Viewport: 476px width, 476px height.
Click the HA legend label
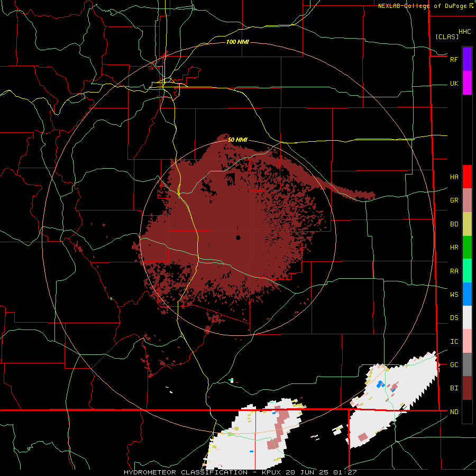pyautogui.click(x=454, y=177)
